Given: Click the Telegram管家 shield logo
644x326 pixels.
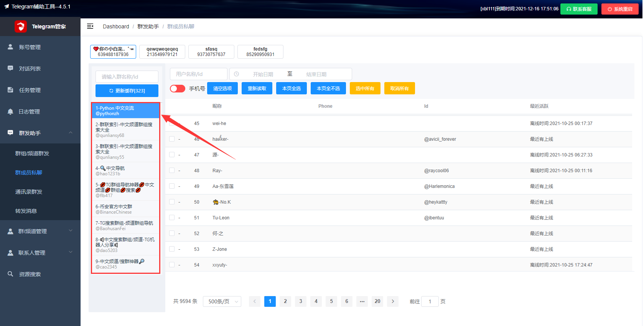Looking at the screenshot, I should [21, 26].
